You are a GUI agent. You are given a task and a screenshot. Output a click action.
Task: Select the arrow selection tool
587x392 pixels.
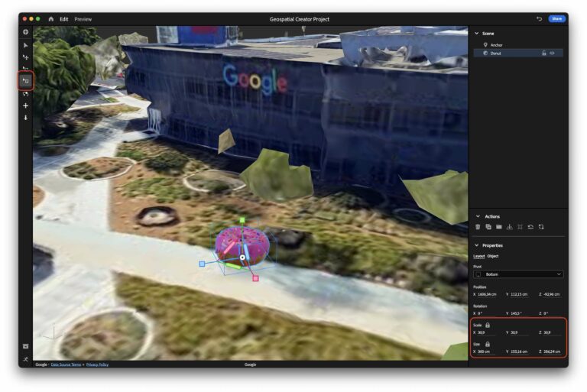pos(25,45)
